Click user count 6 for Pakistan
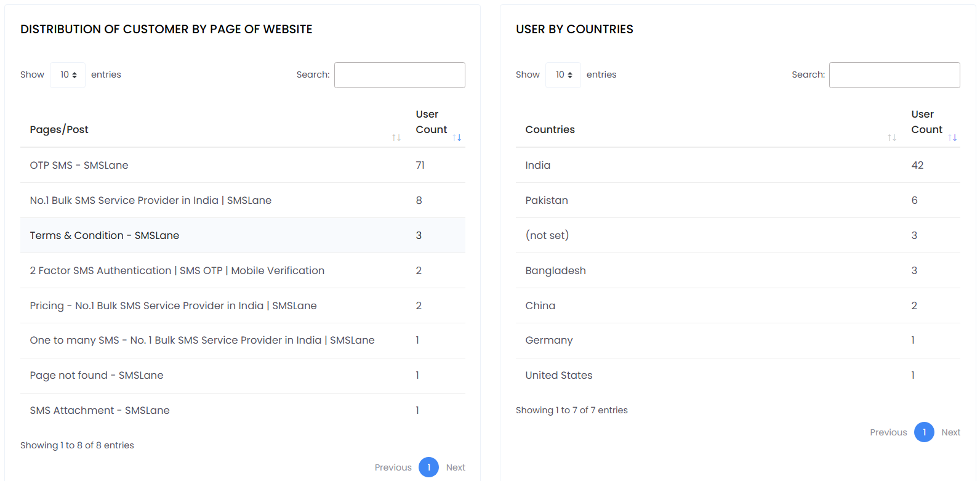Viewport: 980px width, 481px height. pyautogui.click(x=914, y=200)
